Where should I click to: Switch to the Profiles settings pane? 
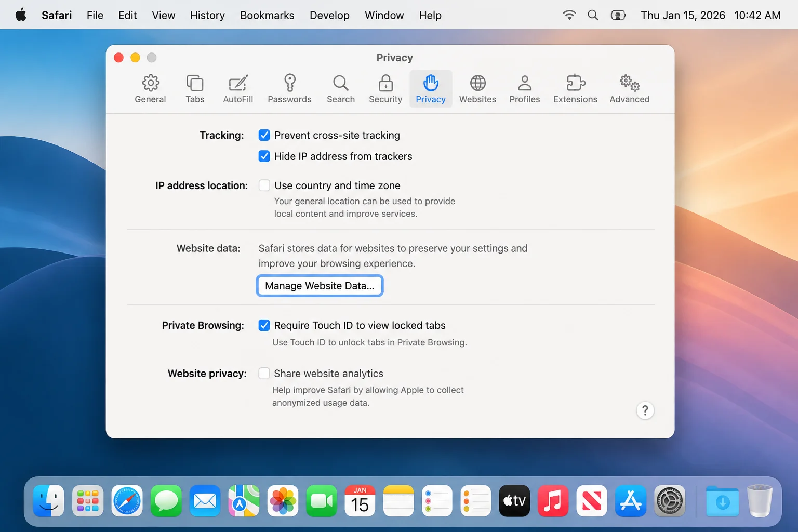point(525,89)
